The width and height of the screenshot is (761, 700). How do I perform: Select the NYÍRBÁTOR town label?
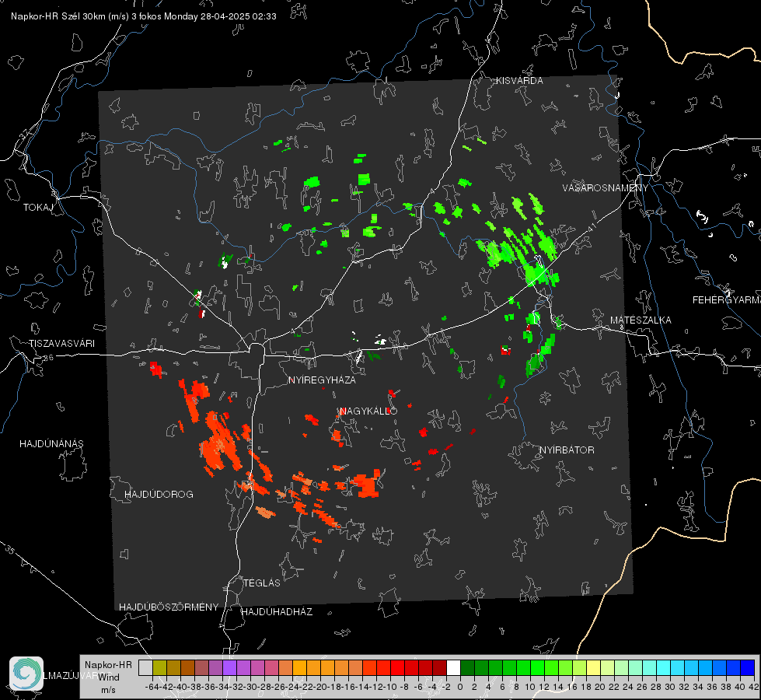(x=567, y=450)
